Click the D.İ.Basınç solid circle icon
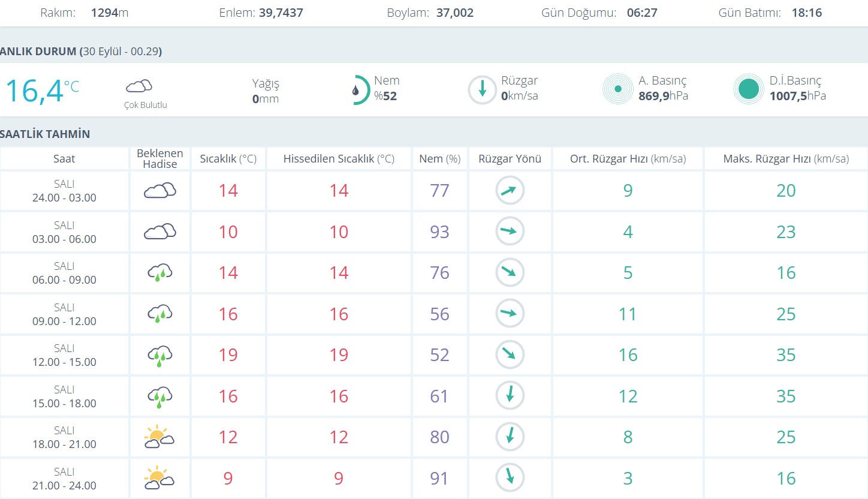 click(748, 89)
